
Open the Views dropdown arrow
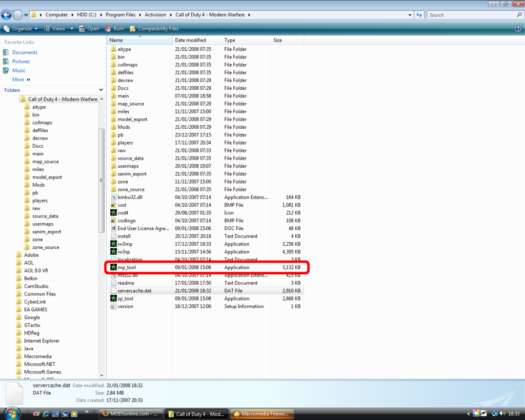[72, 29]
